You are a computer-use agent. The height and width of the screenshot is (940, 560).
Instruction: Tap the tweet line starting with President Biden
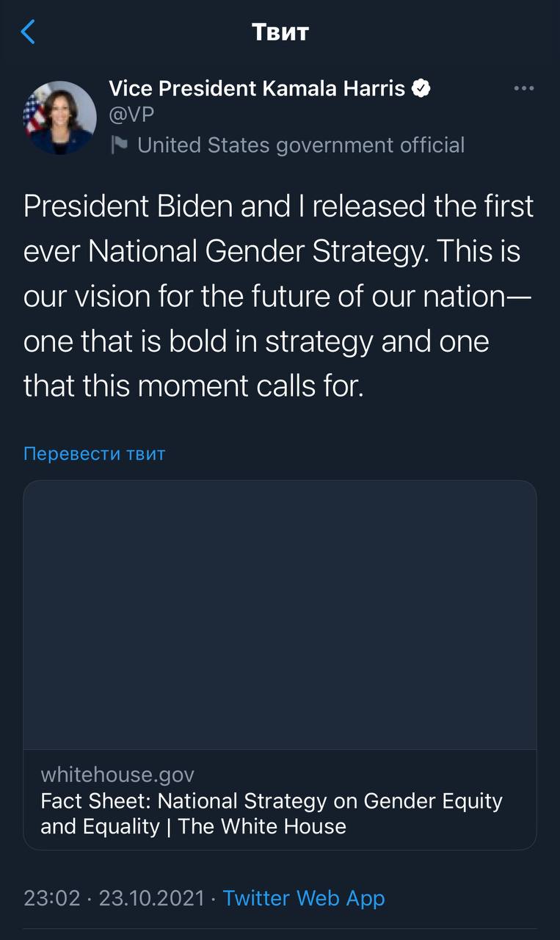coord(278,206)
